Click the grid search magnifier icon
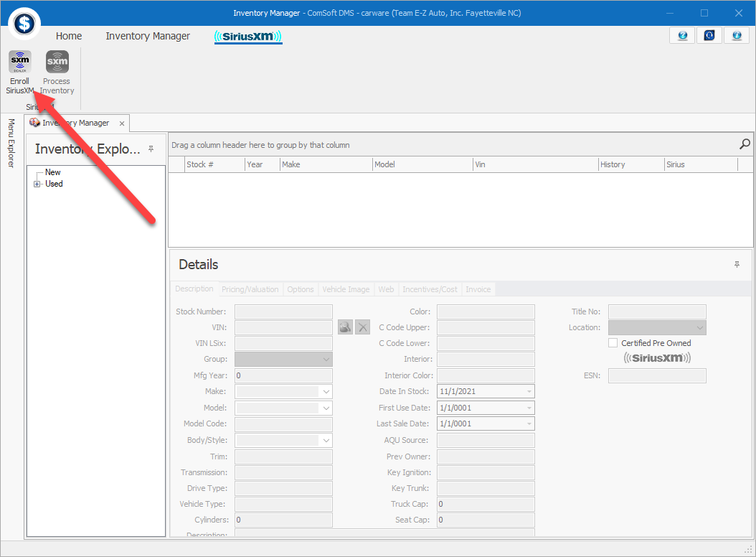 (745, 144)
